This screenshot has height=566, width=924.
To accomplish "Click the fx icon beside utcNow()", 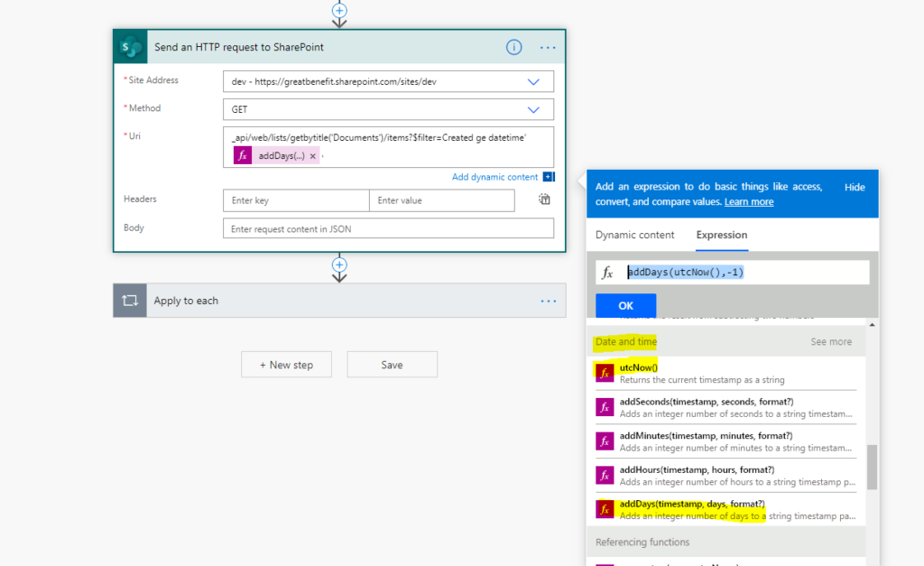I will click(605, 373).
